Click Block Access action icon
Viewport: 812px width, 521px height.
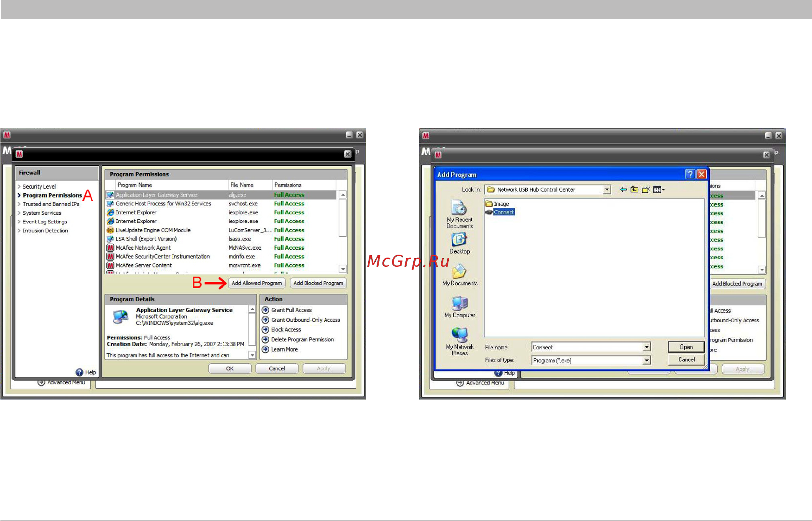[x=265, y=329]
